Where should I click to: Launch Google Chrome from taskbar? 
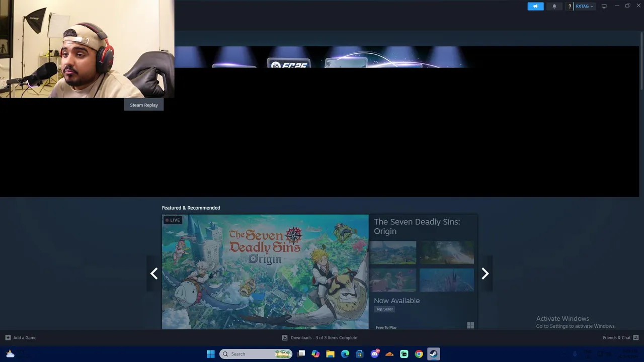pos(419,354)
